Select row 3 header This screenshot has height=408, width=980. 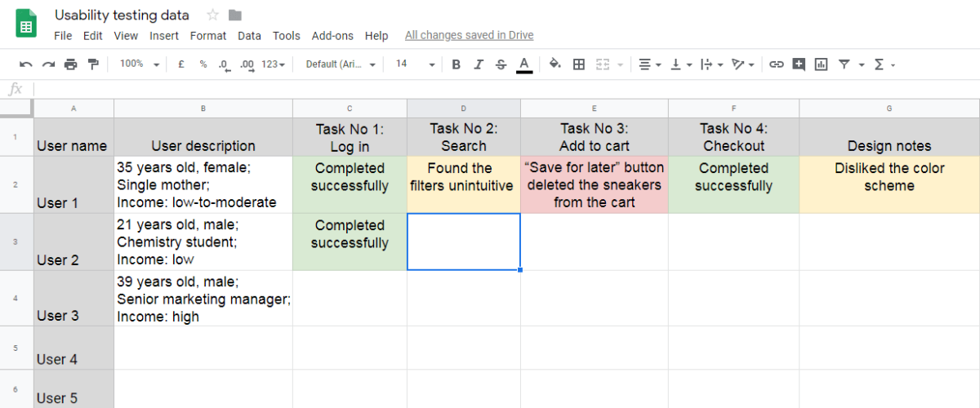click(x=16, y=242)
